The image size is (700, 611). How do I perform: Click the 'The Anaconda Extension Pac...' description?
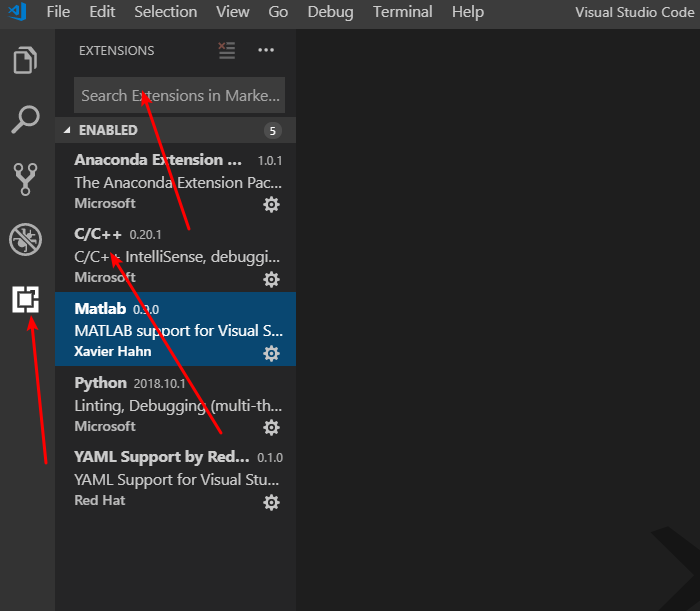point(178,183)
